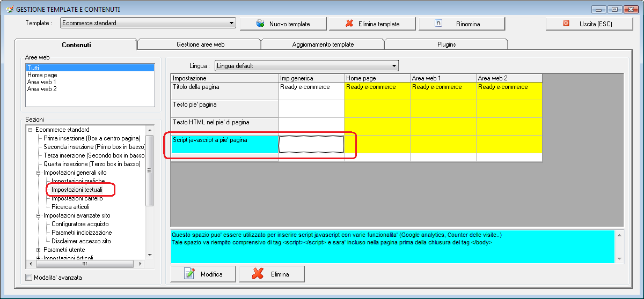Select Configuratore acquisto in the tree
644x299 pixels.
(x=80, y=224)
